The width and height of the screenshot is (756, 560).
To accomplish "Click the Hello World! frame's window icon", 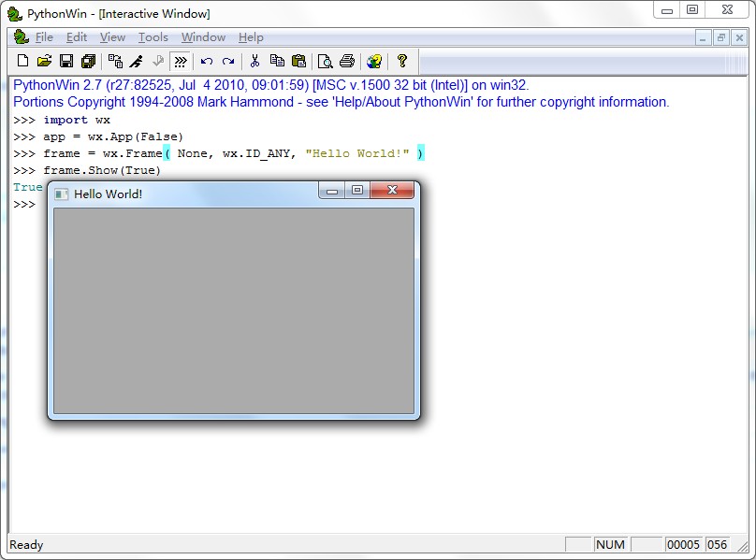I will click(x=61, y=194).
